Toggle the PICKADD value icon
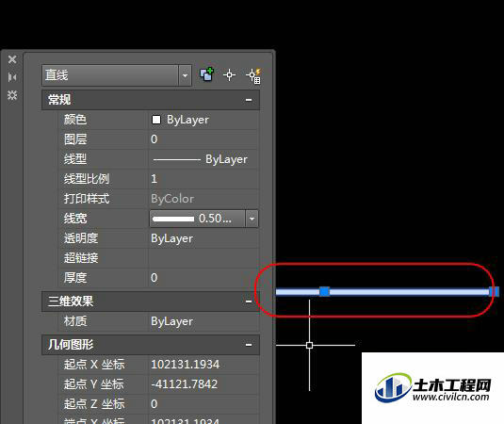The height and width of the screenshot is (424, 504). coord(206,74)
